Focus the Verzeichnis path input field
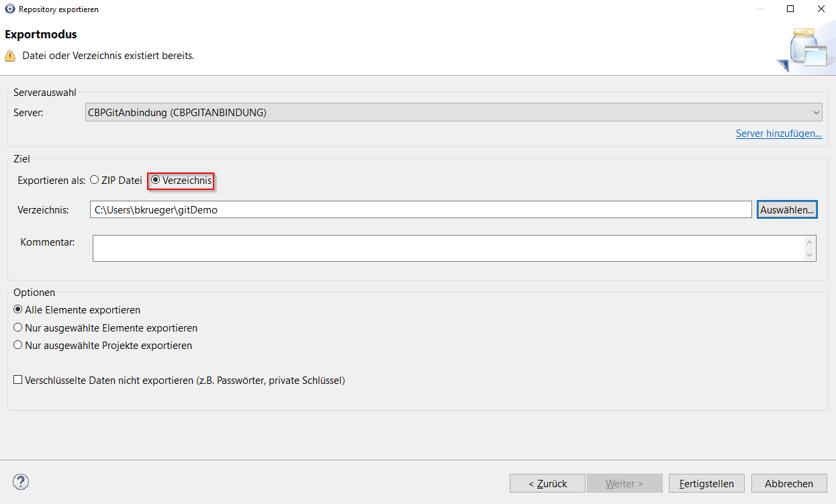This screenshot has height=504, width=836. (x=421, y=210)
